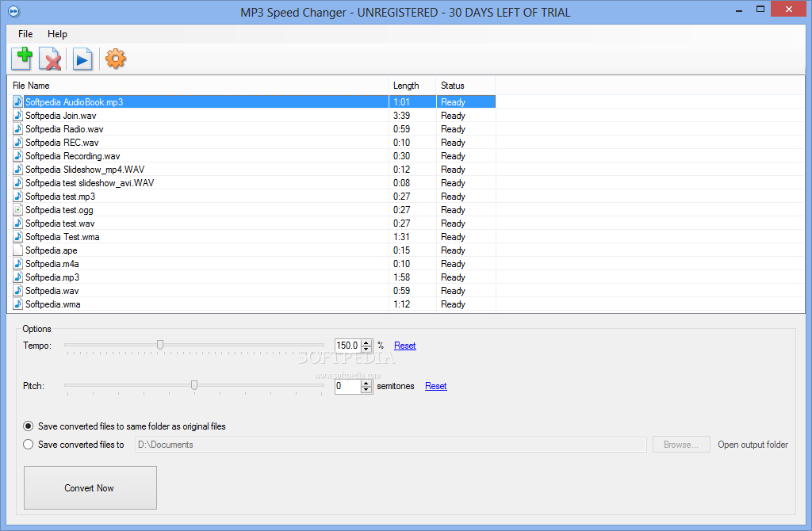Select the Save converted files to option
Image resolution: width=812 pixels, height=531 pixels.
pos(28,444)
